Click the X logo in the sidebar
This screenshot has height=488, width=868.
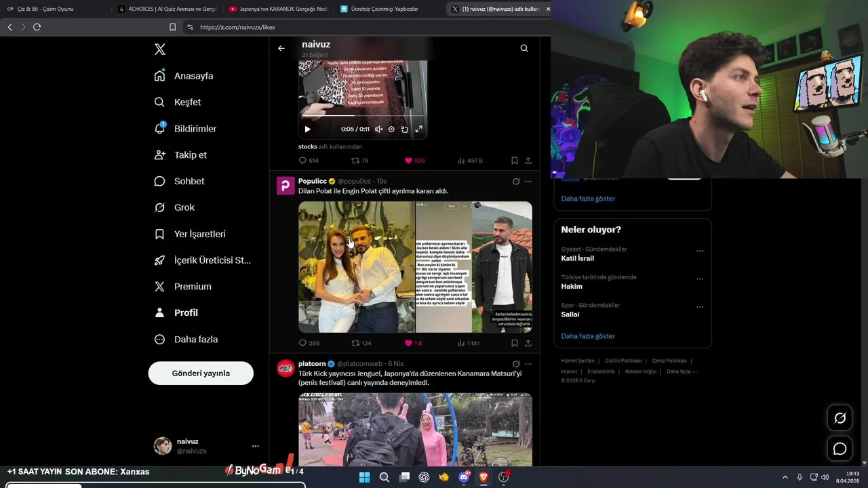coord(159,49)
